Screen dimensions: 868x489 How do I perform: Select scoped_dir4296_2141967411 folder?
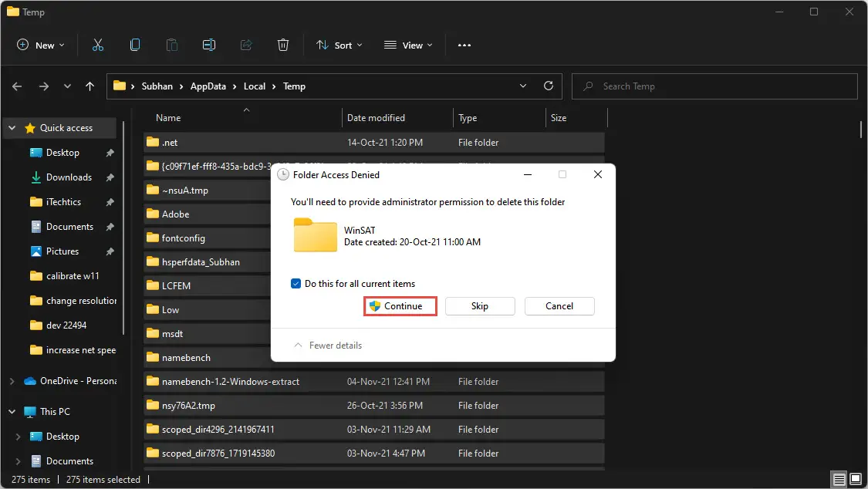click(x=373, y=430)
